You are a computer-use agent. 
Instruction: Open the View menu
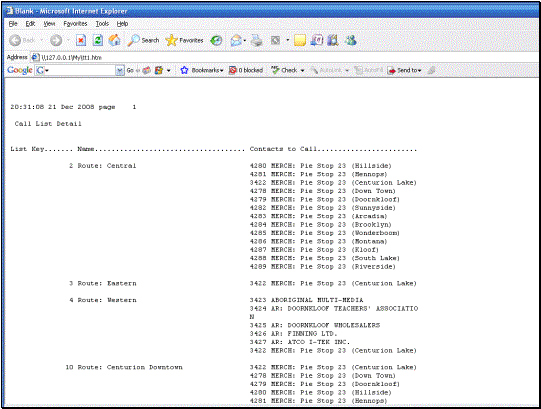tap(49, 23)
